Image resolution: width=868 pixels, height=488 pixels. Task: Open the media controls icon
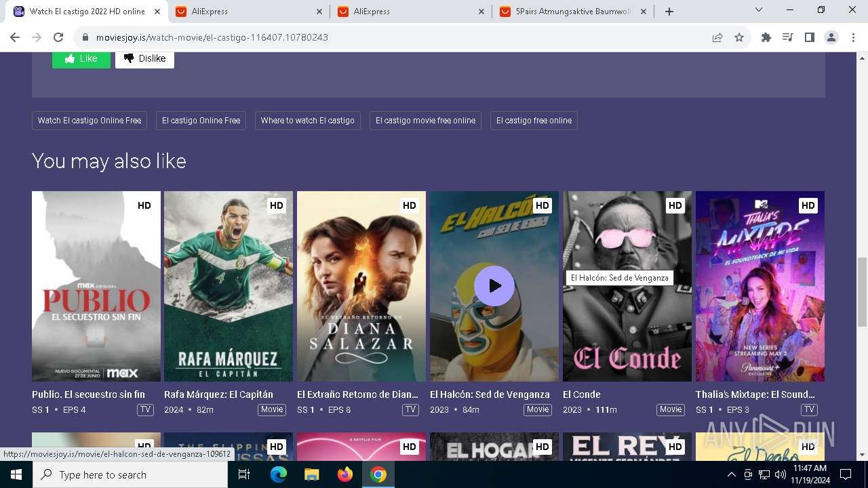[788, 38]
